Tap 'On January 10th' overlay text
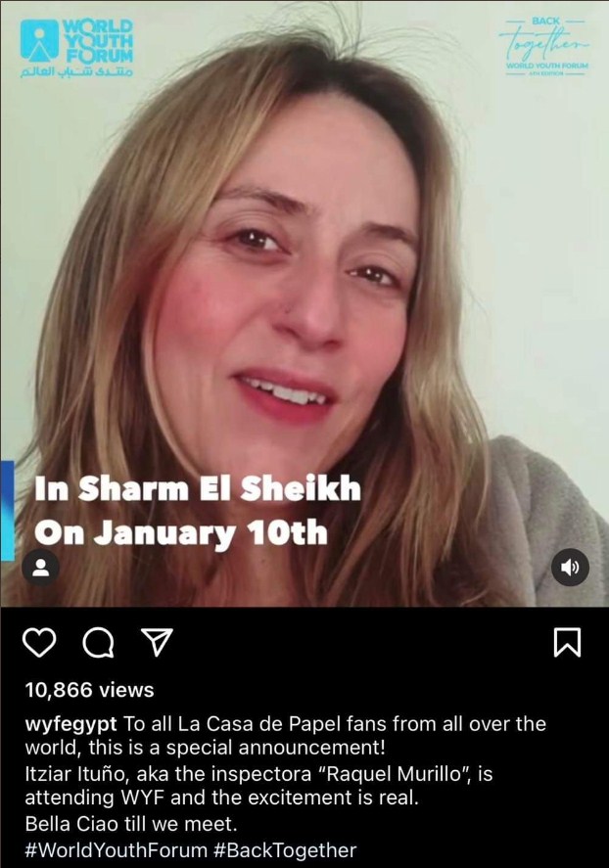Screen dimensions: 609x868 (x=181, y=533)
